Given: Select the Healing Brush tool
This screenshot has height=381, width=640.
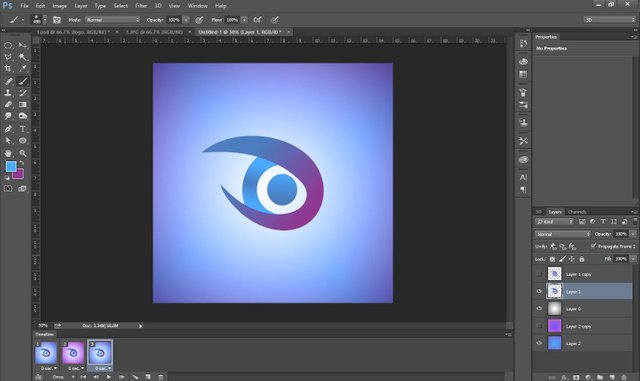Looking at the screenshot, I should pyautogui.click(x=8, y=81).
